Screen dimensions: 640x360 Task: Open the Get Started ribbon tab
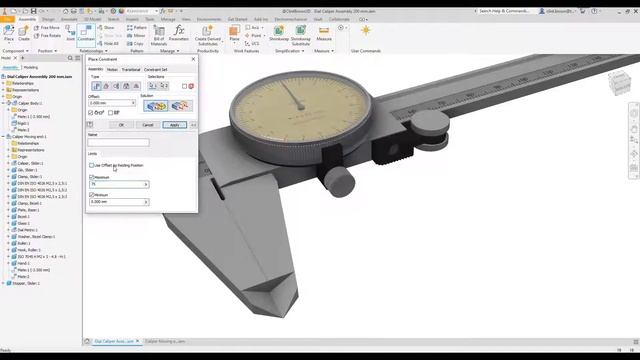pos(238,19)
